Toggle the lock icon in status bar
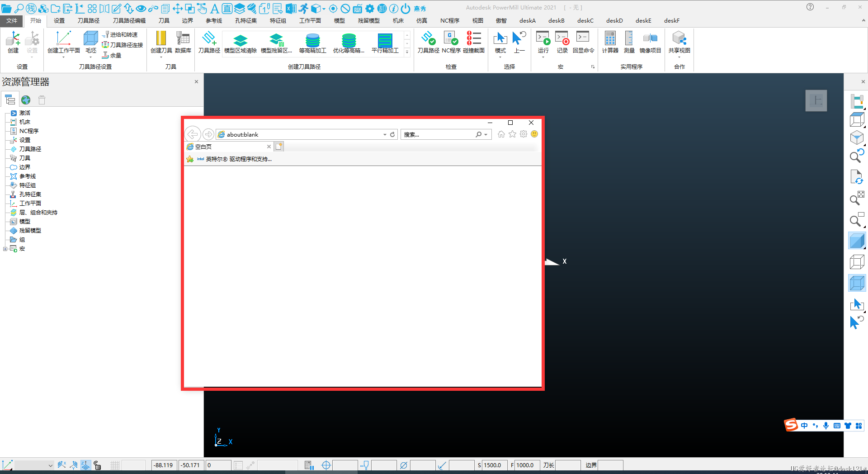The height and width of the screenshot is (474, 868). tap(97, 465)
